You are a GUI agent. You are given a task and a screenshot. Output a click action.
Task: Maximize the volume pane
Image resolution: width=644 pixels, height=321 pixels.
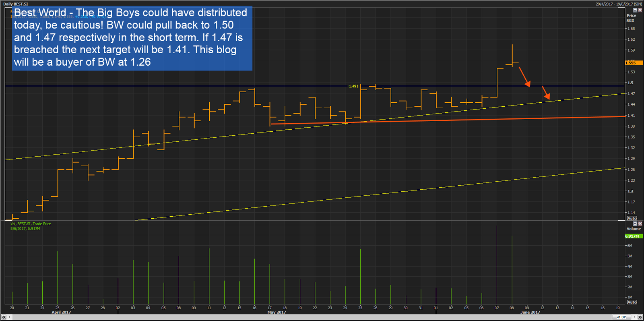tap(635, 224)
